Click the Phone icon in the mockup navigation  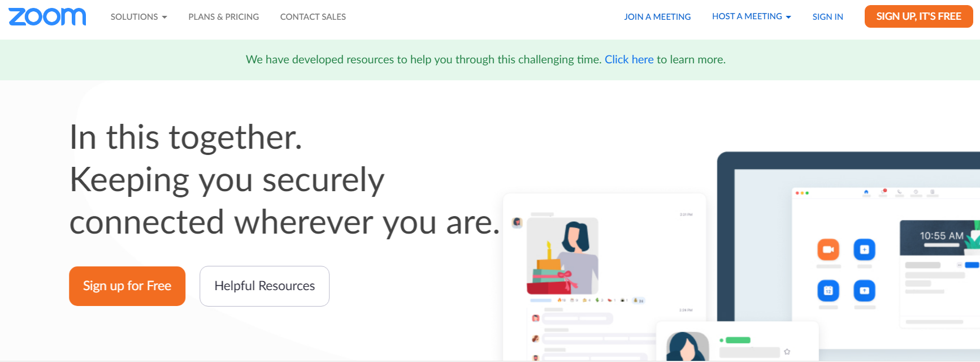899,192
